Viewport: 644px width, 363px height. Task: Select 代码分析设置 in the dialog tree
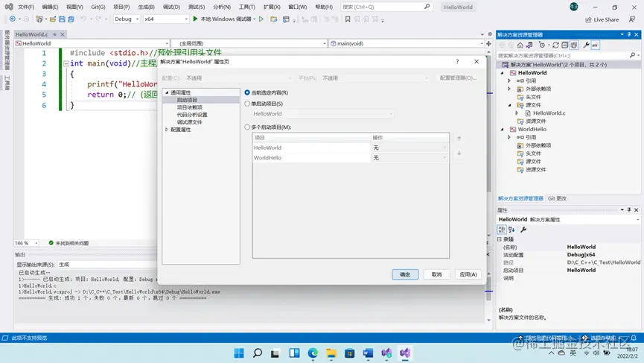pyautogui.click(x=192, y=115)
